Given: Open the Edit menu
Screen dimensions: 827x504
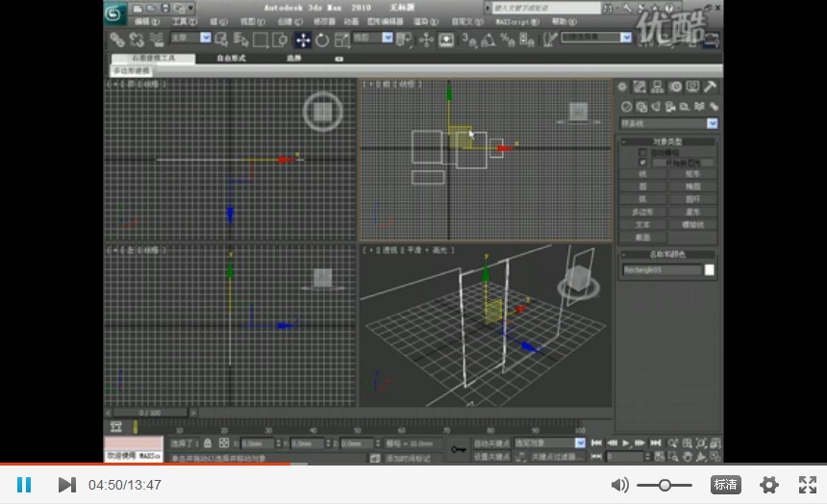Looking at the screenshot, I should coord(146,21).
